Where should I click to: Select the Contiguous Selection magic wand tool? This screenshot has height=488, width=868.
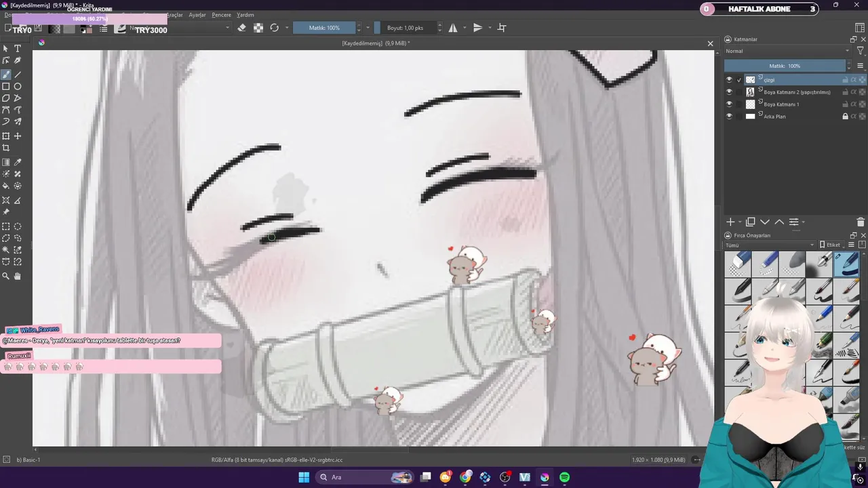[6, 250]
